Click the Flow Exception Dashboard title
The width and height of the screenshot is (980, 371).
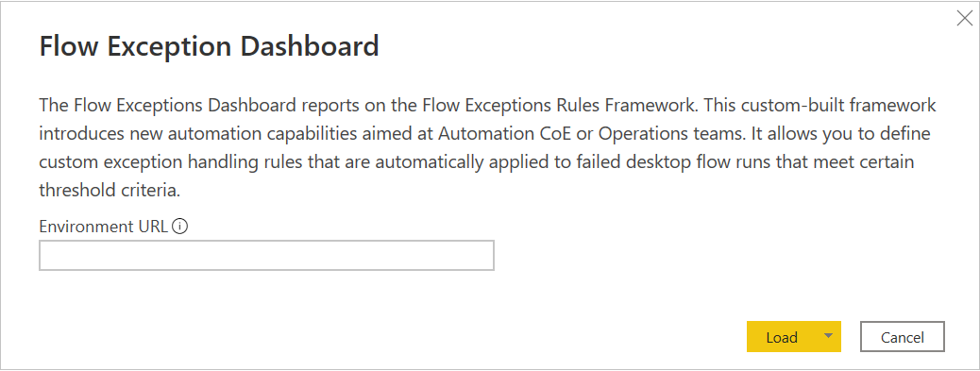(x=209, y=46)
